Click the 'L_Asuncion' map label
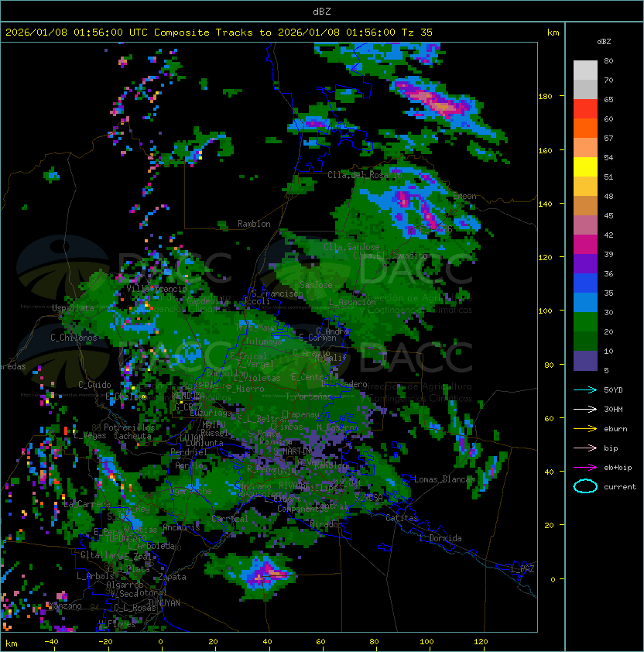Screen dimensions: 644x652 tap(352, 302)
